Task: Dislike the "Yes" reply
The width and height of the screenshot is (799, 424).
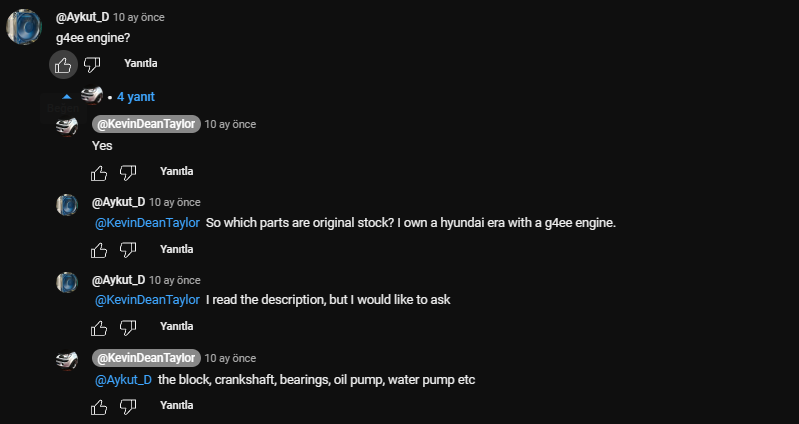Action: pos(128,172)
